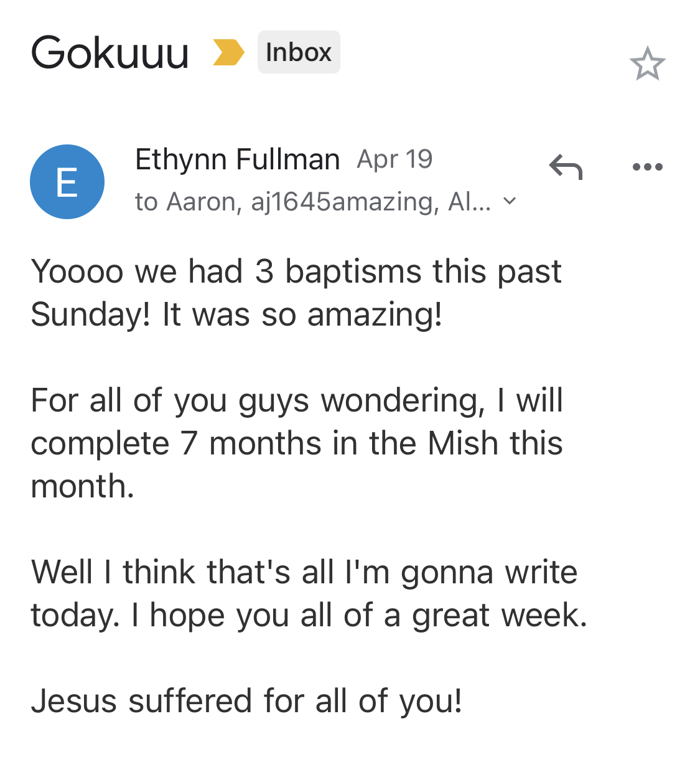Click the baptisms opening paragraph
The height and width of the screenshot is (762, 700).
click(x=296, y=293)
